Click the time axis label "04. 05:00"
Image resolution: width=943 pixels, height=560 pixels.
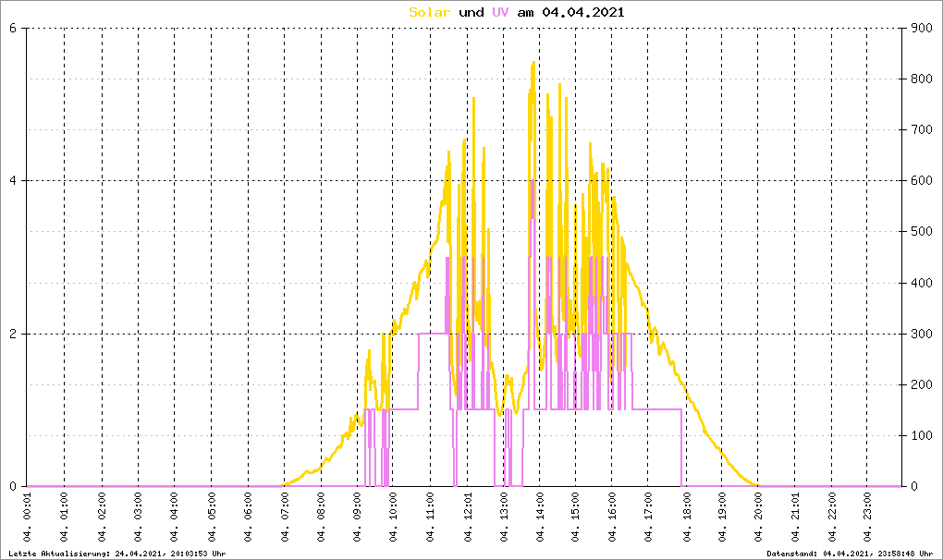(211, 517)
